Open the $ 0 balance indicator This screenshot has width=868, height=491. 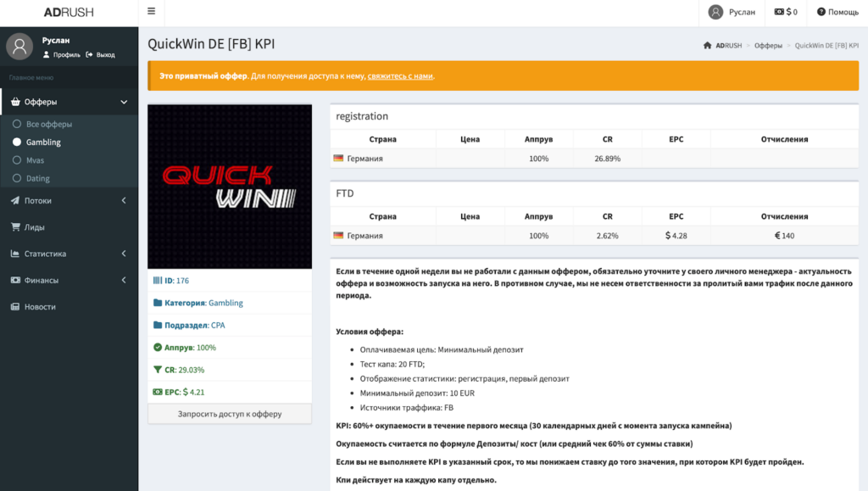point(786,12)
